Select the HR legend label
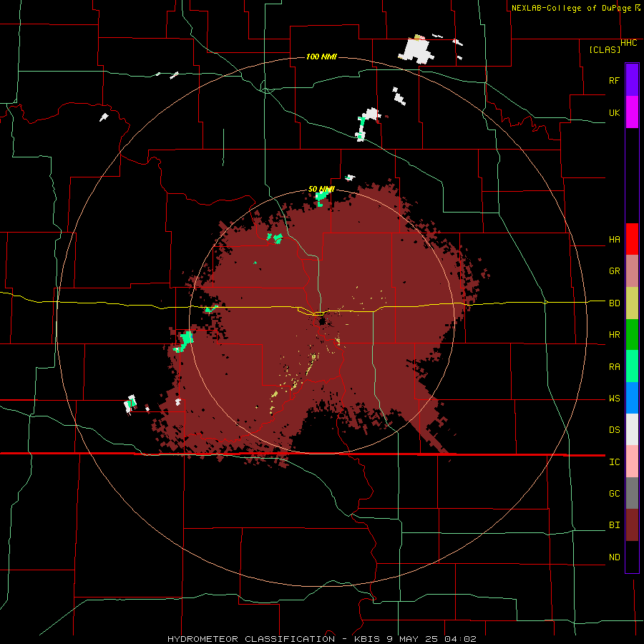Screen dimensions: 644x644 (614, 335)
